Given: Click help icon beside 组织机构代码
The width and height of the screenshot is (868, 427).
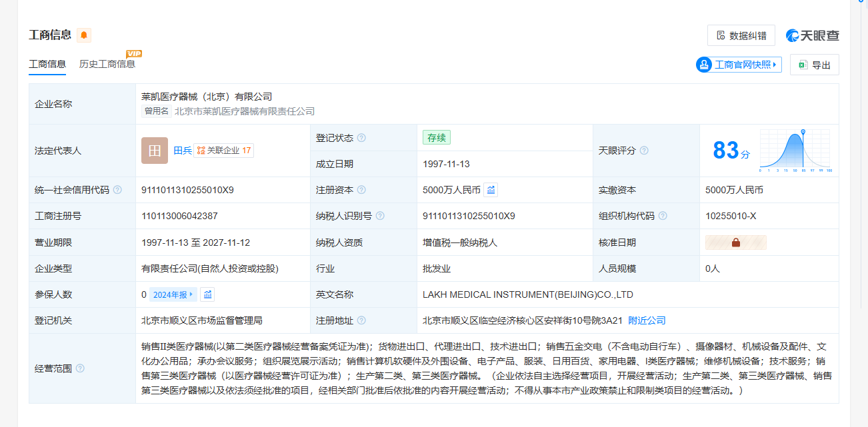Looking at the screenshot, I should pos(663,216).
